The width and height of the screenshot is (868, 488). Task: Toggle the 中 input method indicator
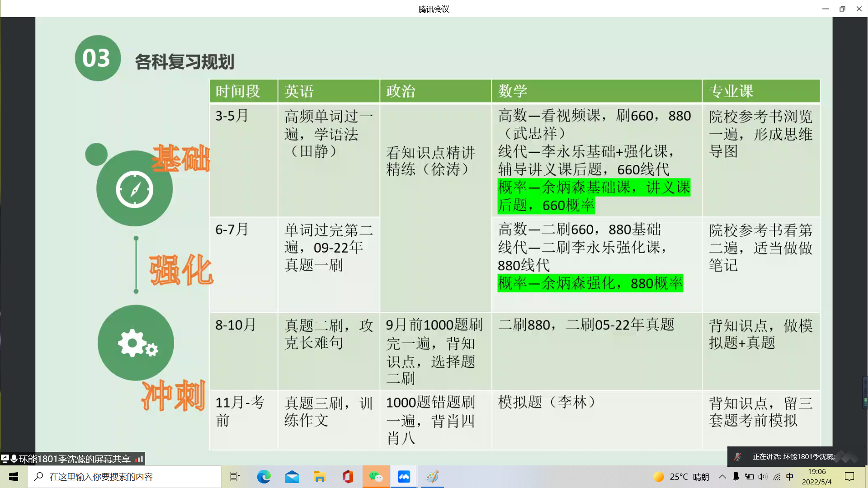(x=790, y=477)
